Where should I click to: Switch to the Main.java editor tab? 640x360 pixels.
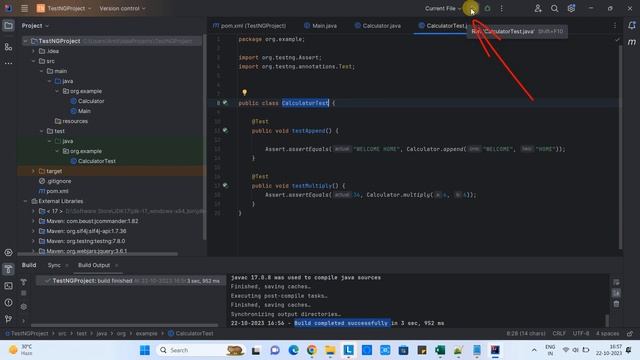click(x=320, y=26)
